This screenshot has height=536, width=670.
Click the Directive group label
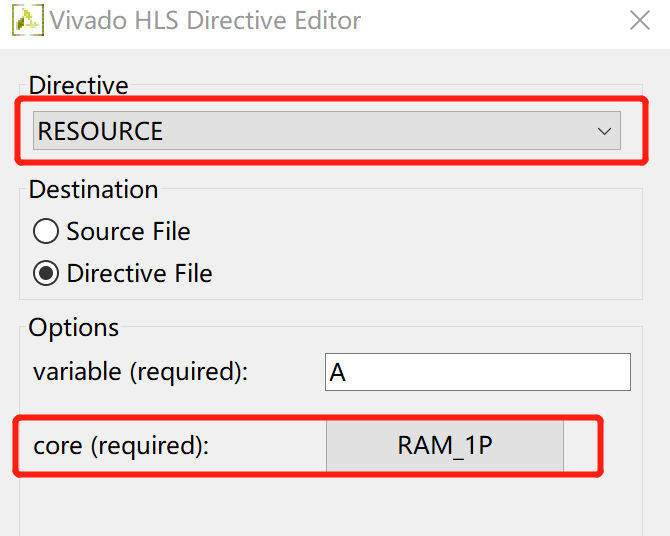79,85
